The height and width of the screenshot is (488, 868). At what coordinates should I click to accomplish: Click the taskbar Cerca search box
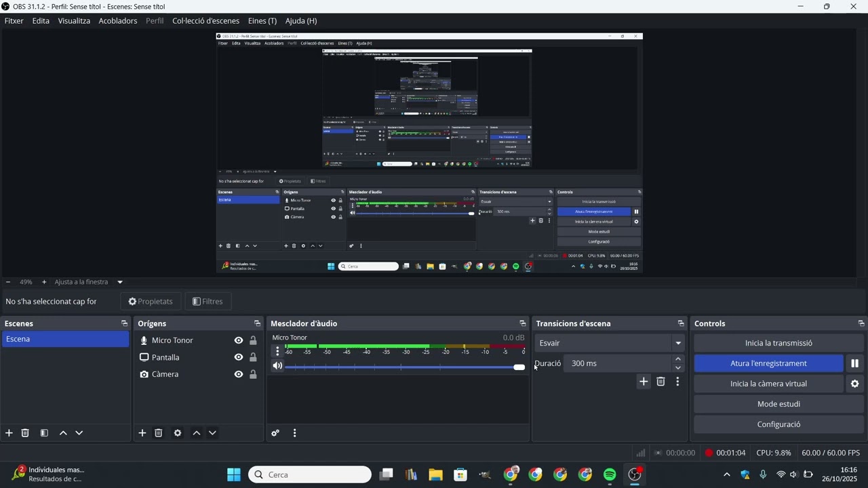pos(310,474)
